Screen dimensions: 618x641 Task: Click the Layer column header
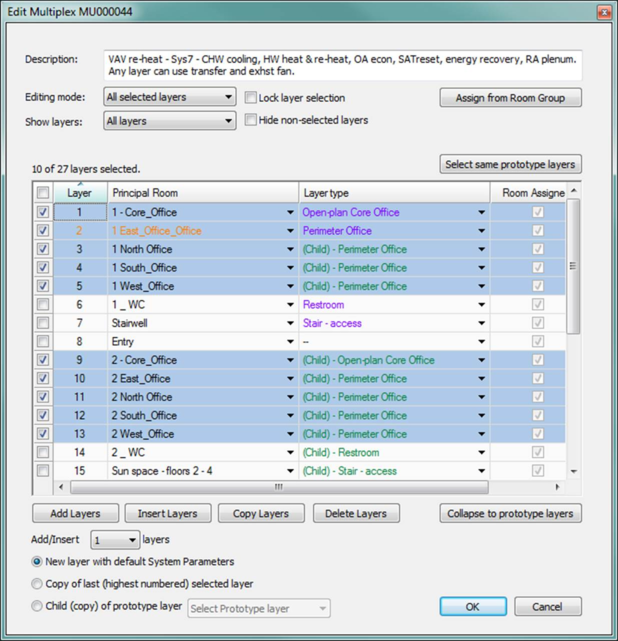(x=79, y=192)
